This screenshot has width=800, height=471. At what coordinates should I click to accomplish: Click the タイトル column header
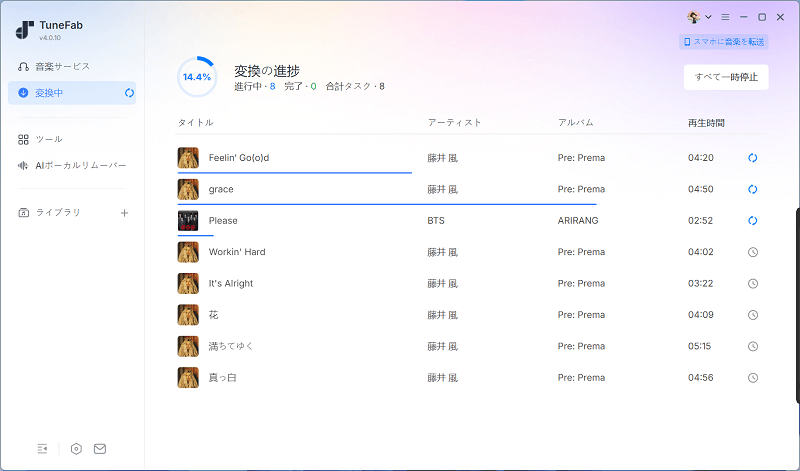point(195,122)
